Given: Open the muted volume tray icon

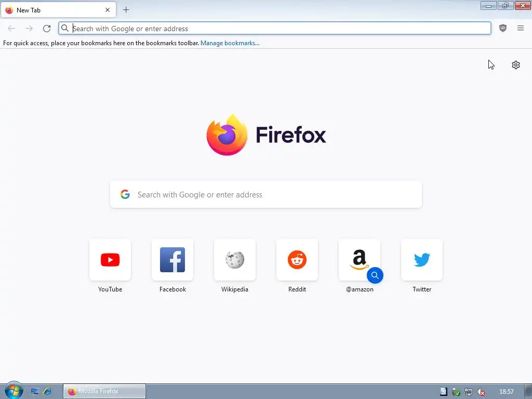Looking at the screenshot, I should coord(481,392).
